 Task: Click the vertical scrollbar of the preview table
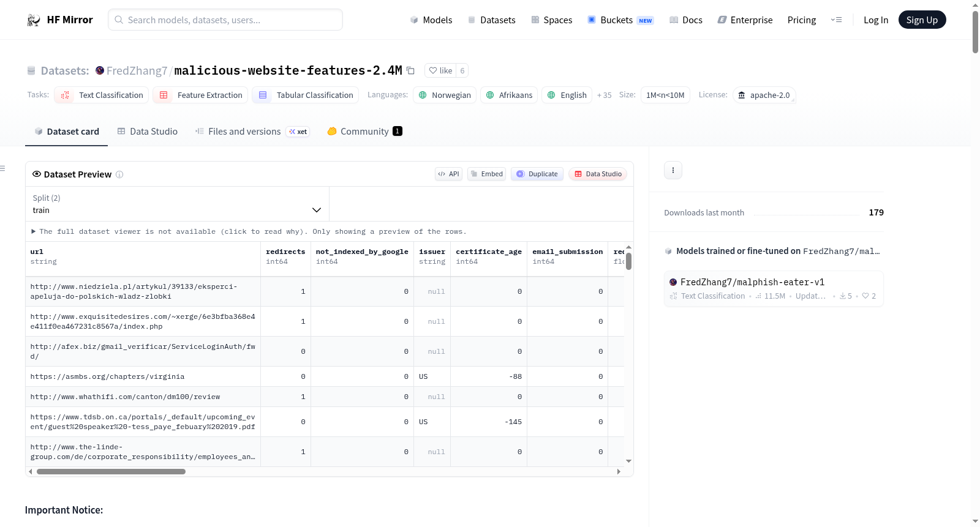pos(628,261)
